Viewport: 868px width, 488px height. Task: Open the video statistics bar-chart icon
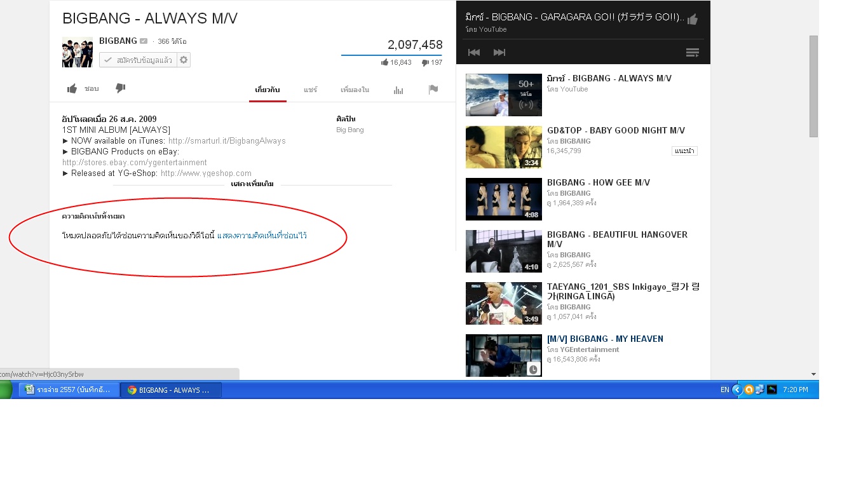[x=398, y=90]
